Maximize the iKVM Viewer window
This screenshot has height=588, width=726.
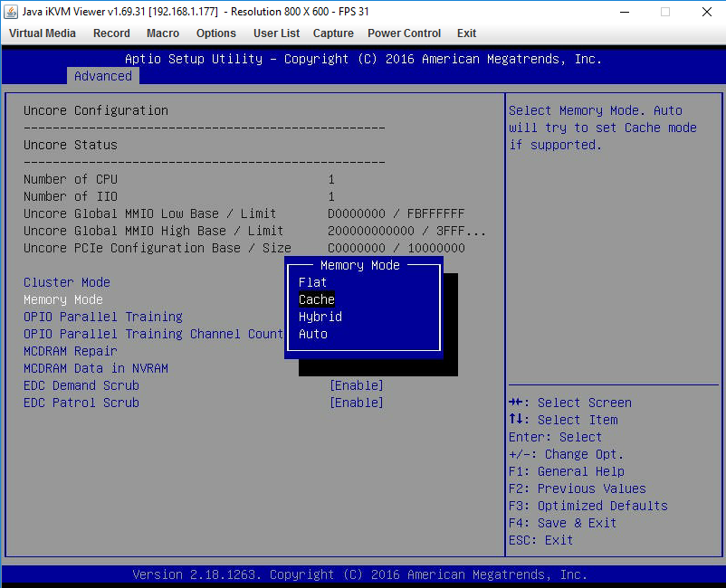664,12
